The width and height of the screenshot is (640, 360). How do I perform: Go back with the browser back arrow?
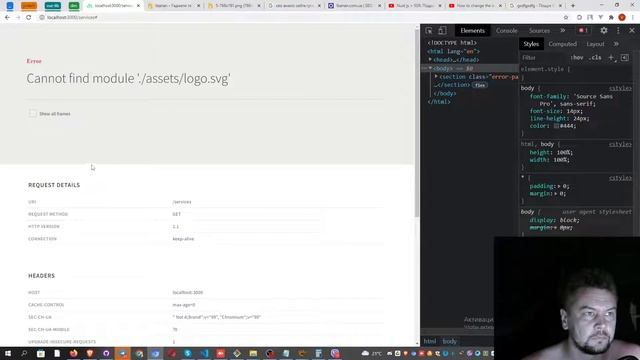pyautogui.click(x=7, y=18)
